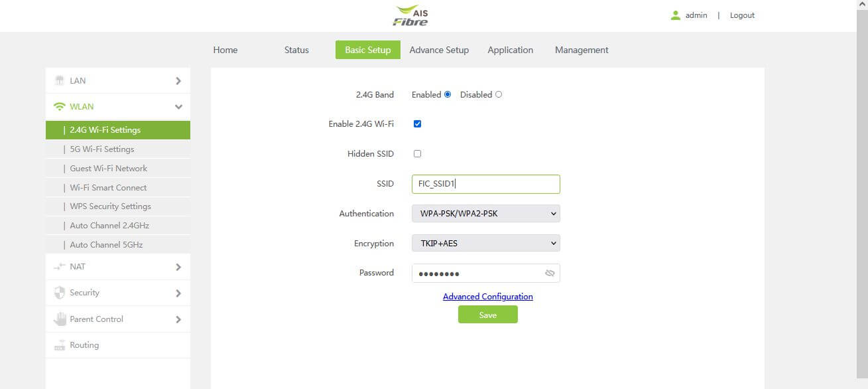Click the NAT arrows icon
The image size is (868, 389).
click(60, 267)
